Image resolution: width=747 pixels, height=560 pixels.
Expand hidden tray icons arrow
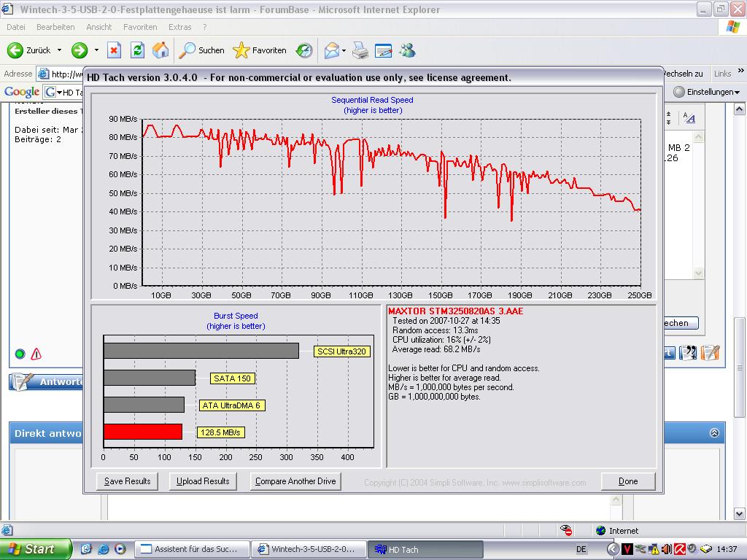click(x=613, y=549)
